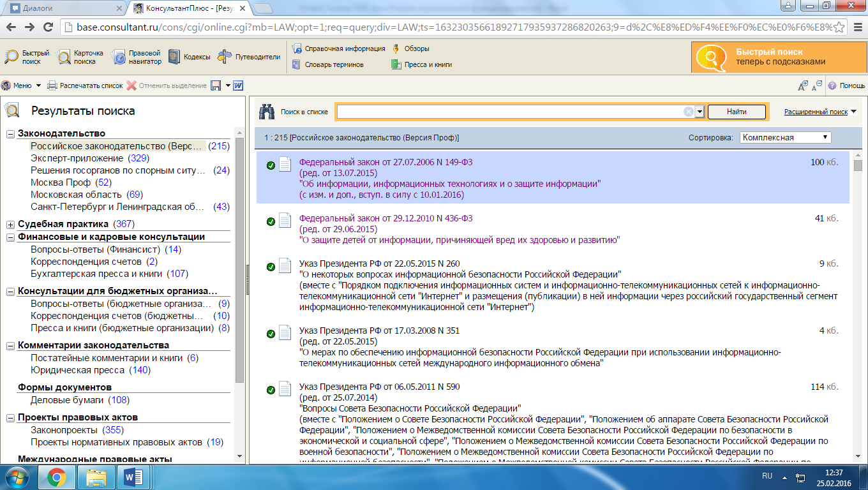Open Указ Президента РФ от 17.03.2008 N 351
Viewport: 868px width, 490px height.
[x=379, y=330]
